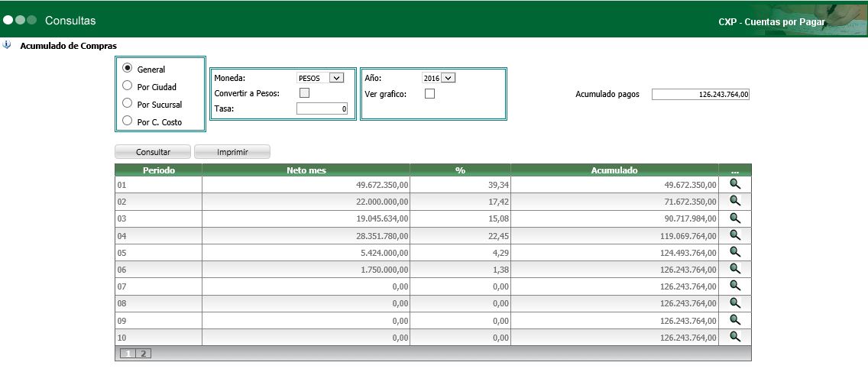Click the 17,42 percentage cell
Image resolution: width=868 pixels, height=385 pixels.
click(460, 202)
